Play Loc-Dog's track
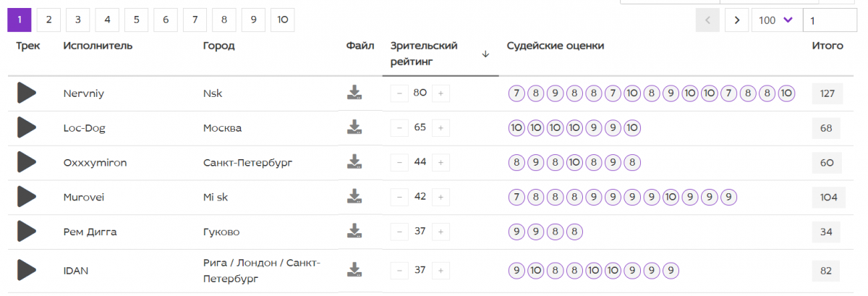 click(x=27, y=127)
